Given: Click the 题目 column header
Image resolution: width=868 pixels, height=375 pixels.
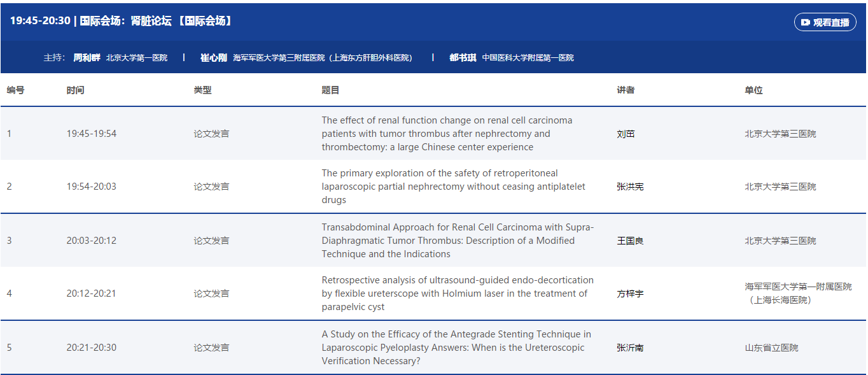Looking at the screenshot, I should (330, 90).
